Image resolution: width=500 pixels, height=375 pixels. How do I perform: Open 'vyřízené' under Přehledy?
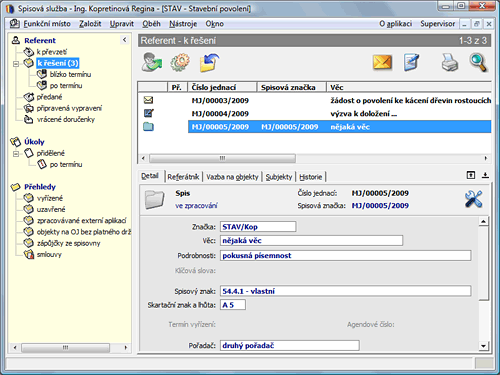(x=50, y=198)
